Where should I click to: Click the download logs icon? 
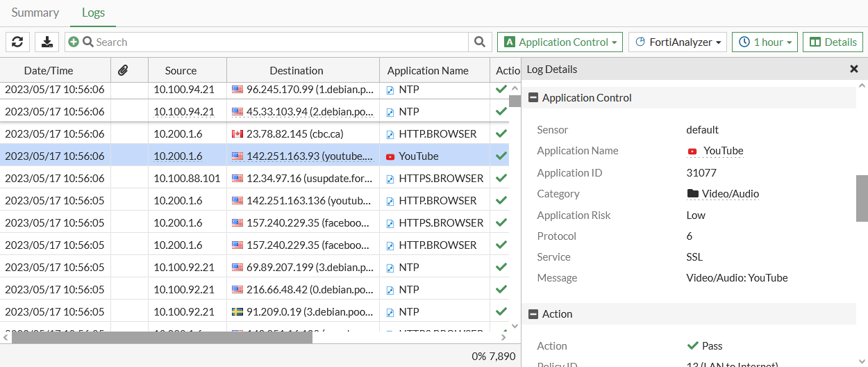point(47,42)
